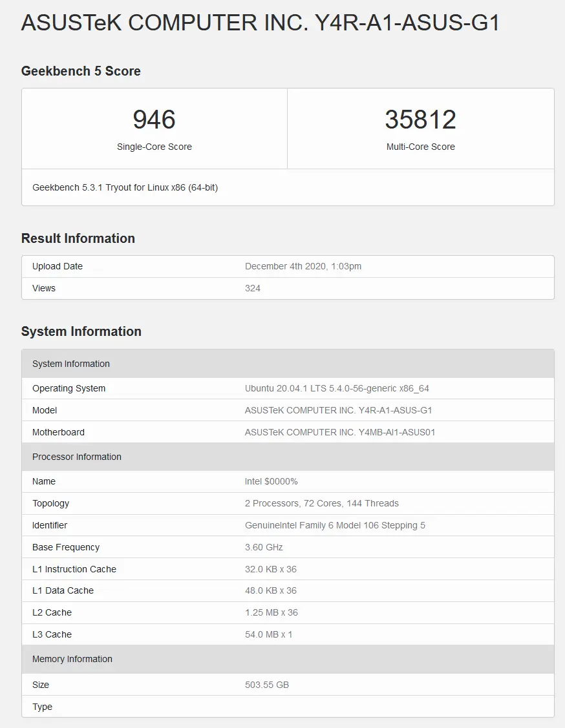The height and width of the screenshot is (728, 565).
Task: Select the date "December 4th 2020, 1:03pm"
Action: 303,267
